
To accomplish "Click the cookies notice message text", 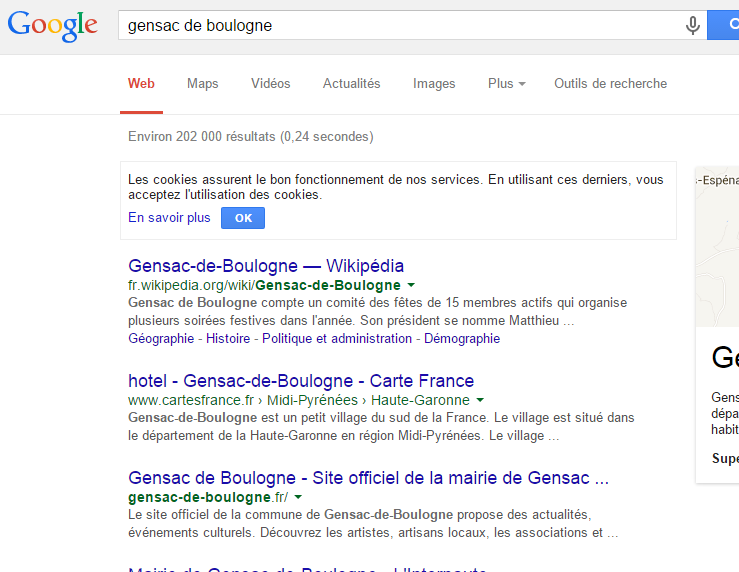I will pyautogui.click(x=396, y=187).
